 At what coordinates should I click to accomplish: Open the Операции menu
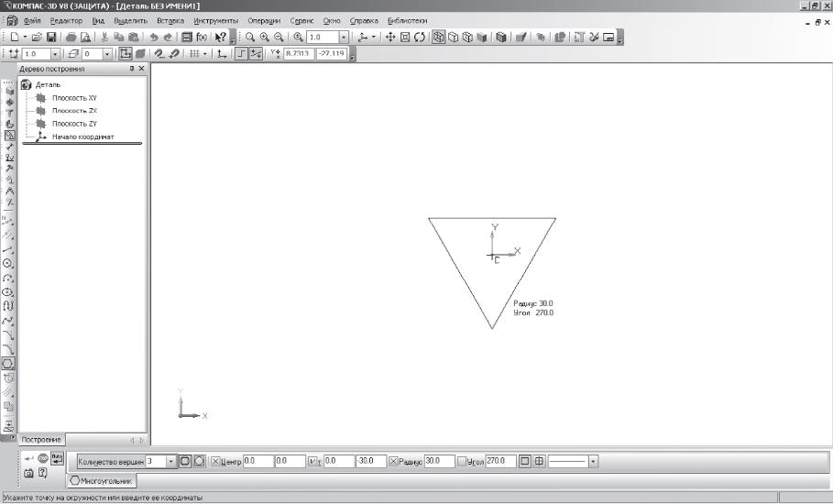[264, 21]
